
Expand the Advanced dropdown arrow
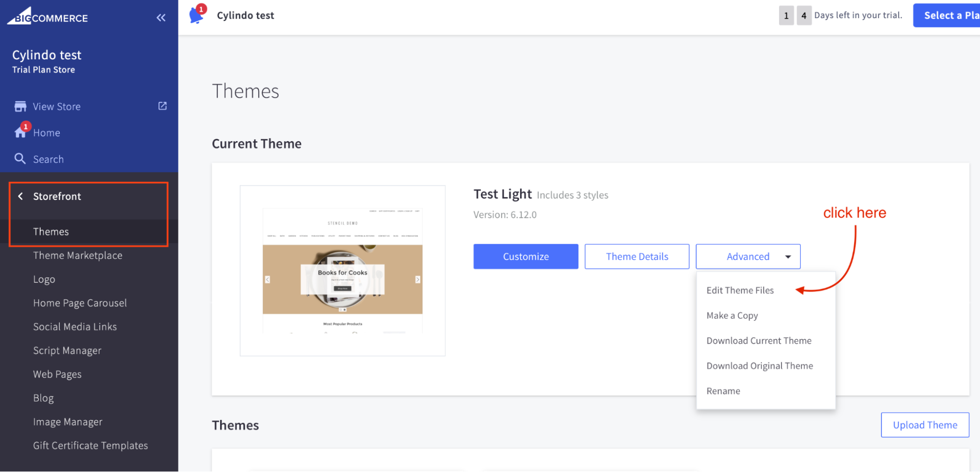coord(788,257)
